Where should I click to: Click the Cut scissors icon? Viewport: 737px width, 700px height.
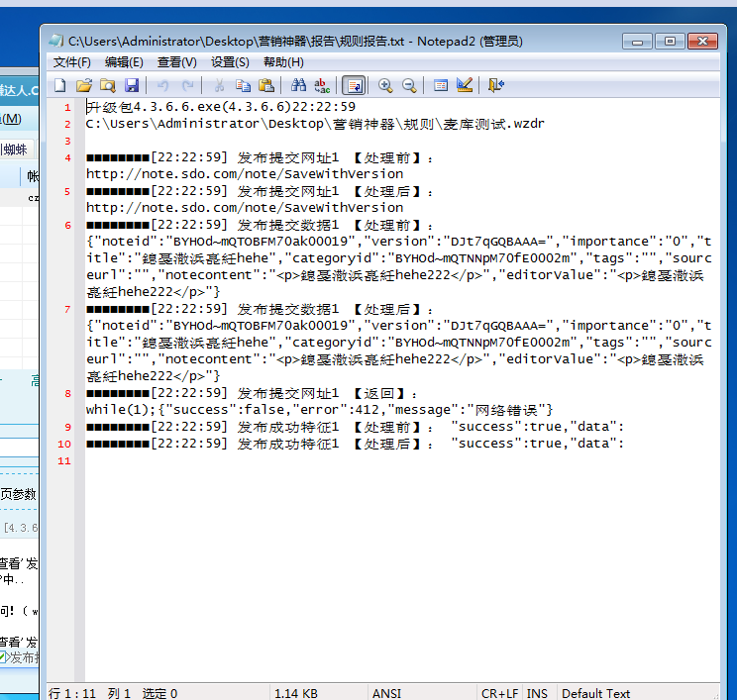click(219, 85)
